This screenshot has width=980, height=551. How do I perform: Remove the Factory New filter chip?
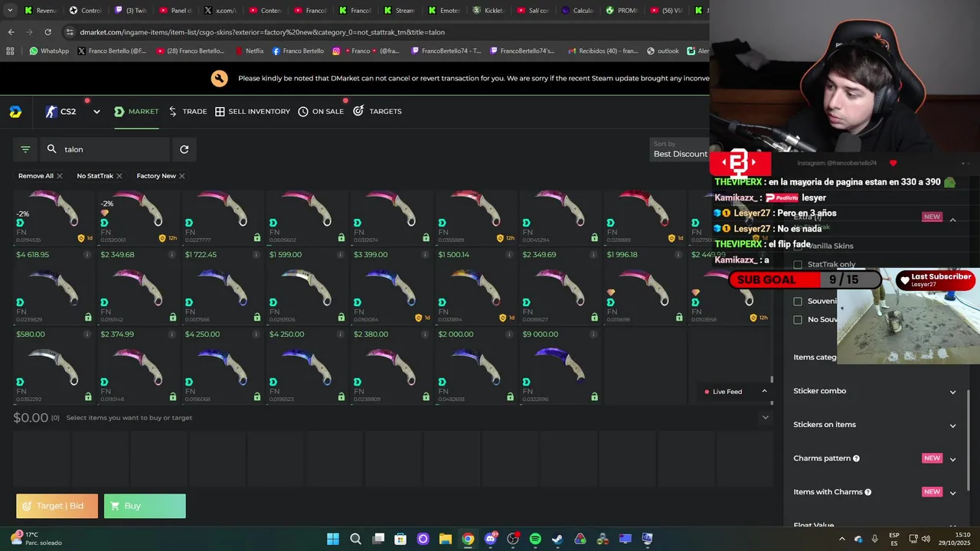pyautogui.click(x=181, y=176)
